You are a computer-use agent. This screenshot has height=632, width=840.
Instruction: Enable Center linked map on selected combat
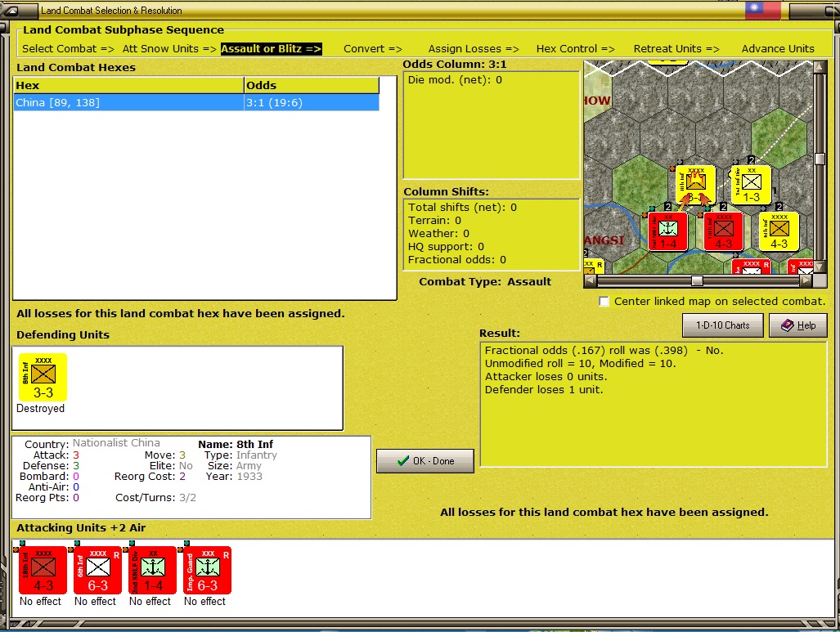tap(604, 302)
